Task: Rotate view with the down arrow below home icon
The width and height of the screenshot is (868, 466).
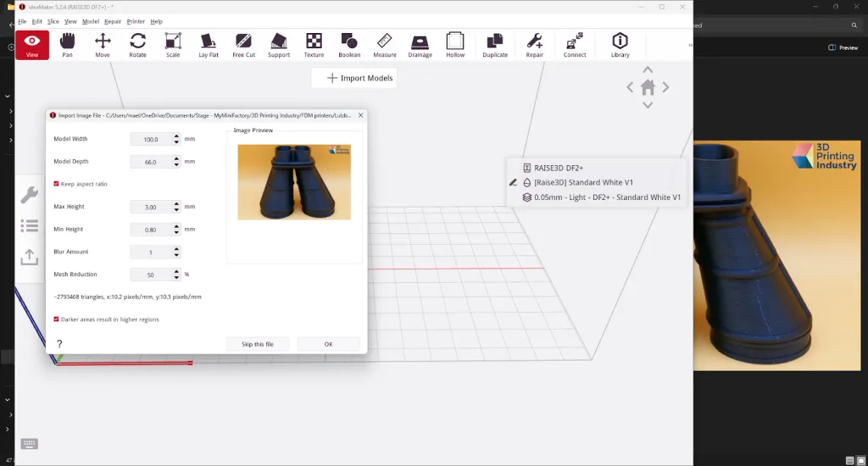Action: click(648, 104)
